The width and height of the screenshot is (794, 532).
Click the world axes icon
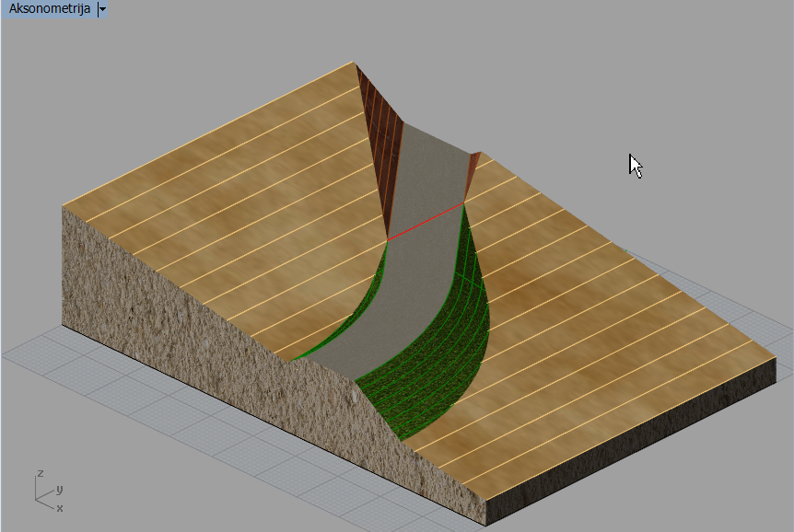click(49, 491)
